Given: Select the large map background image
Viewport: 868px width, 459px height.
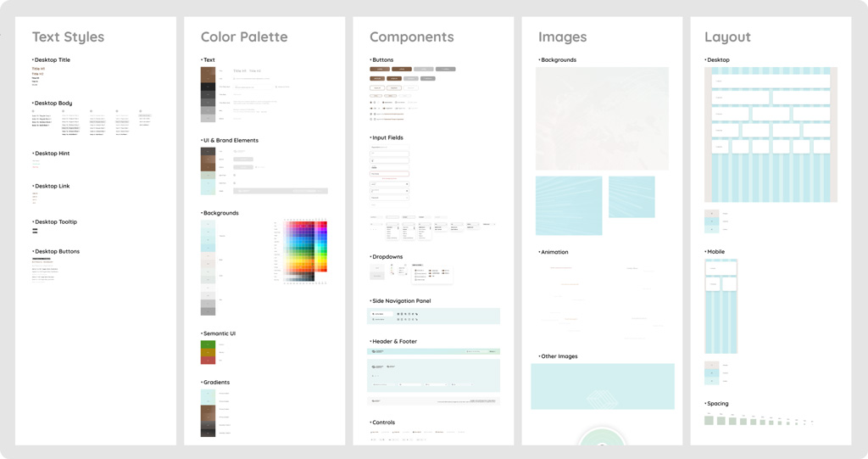Looking at the screenshot, I should point(602,119).
